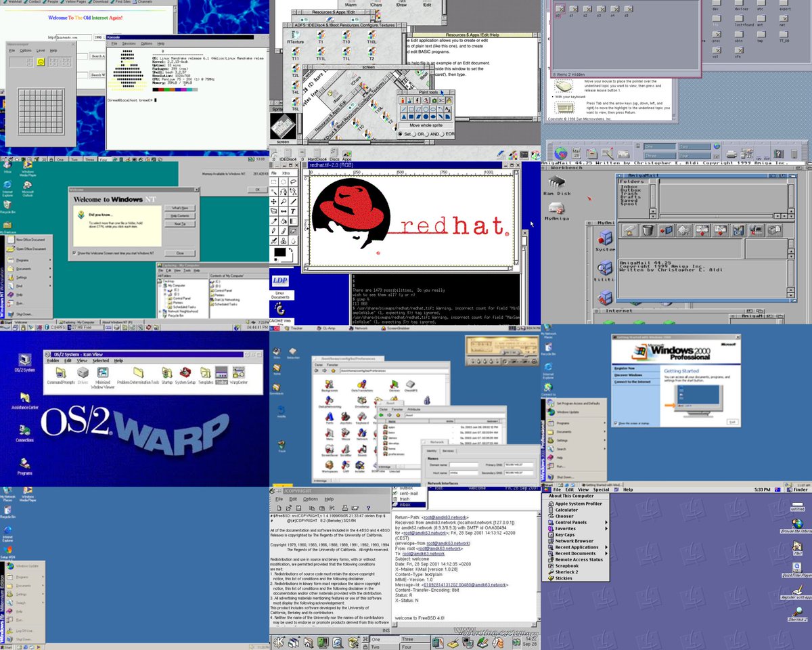Select GIMP's rectangular selection tool
The image size is (812, 650).
click(273, 182)
